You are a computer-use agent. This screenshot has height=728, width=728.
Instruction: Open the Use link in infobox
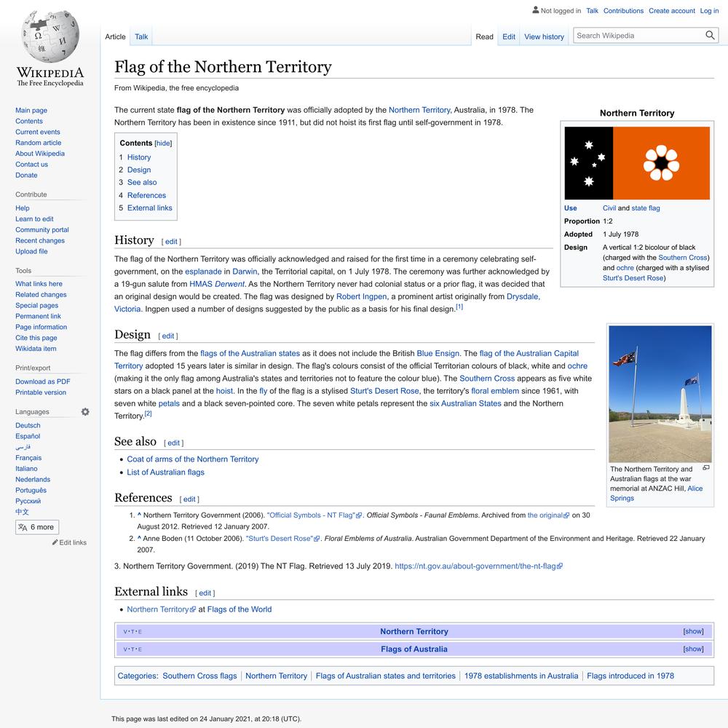[570, 208]
